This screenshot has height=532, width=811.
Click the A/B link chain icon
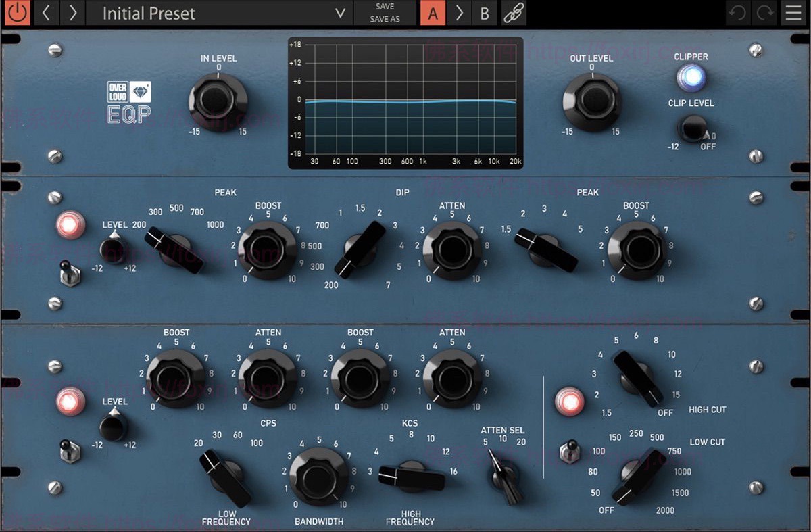coord(514,13)
